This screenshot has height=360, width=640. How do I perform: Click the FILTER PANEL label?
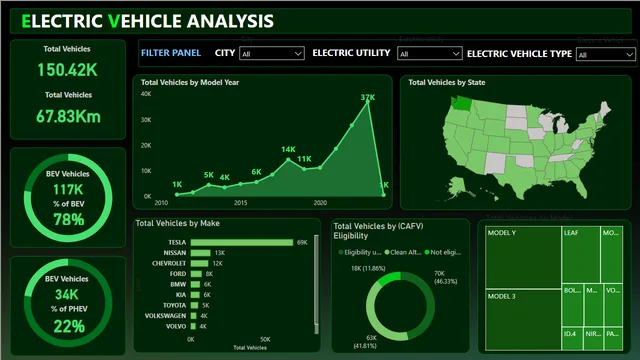(171, 53)
